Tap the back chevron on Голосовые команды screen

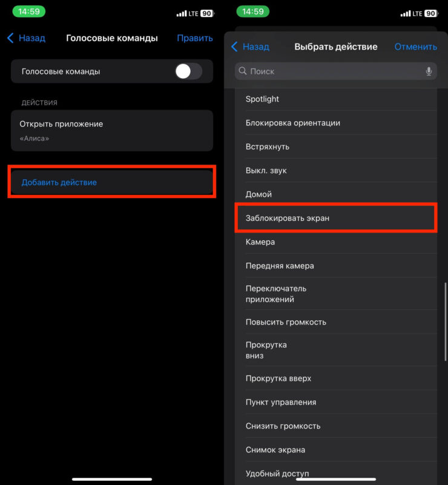pyautogui.click(x=11, y=38)
